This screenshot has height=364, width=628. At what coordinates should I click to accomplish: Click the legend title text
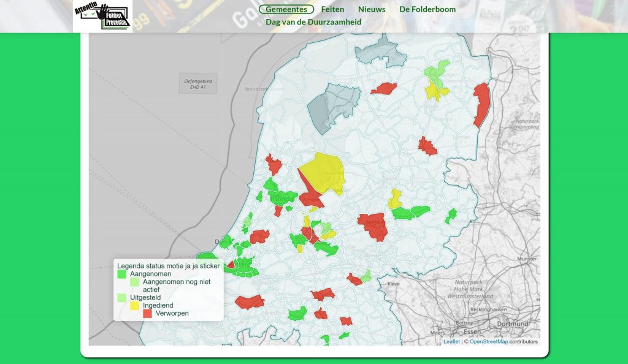pyautogui.click(x=168, y=266)
